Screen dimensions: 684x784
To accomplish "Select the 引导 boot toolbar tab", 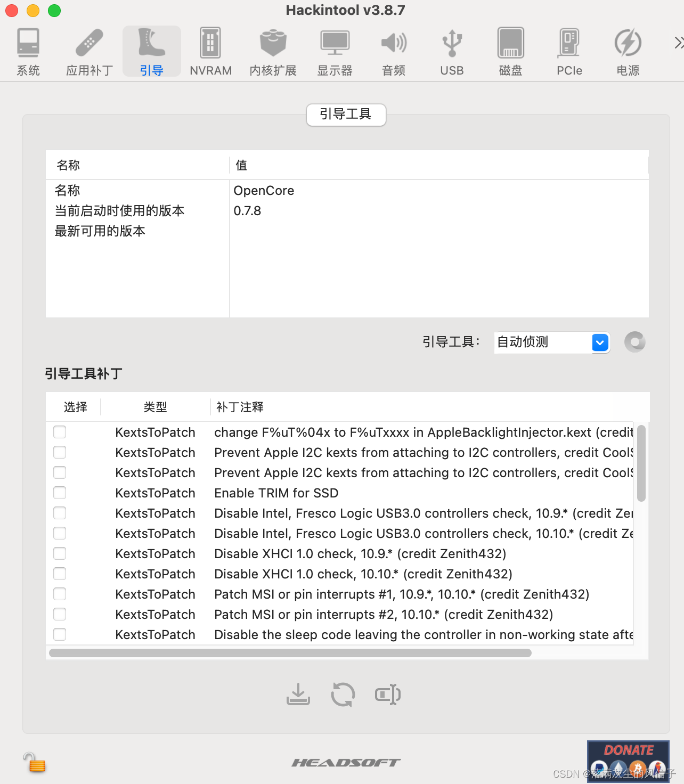I will point(152,52).
